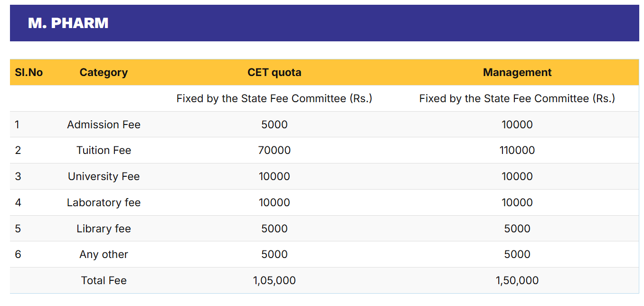Click the Admission Fee category cell
Screen dimensions: 644x306
[x=104, y=124]
